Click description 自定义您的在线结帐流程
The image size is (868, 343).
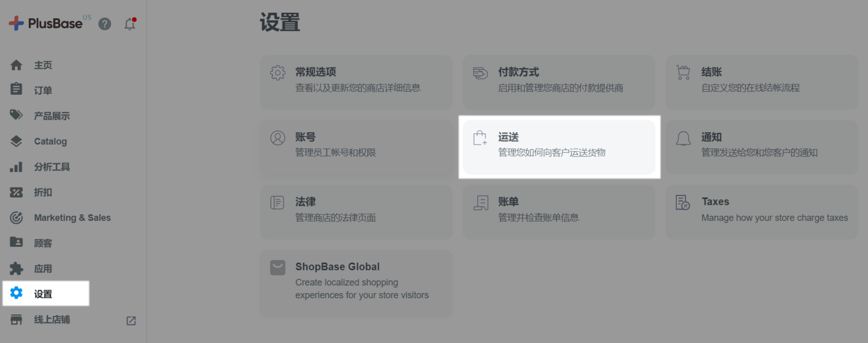(x=751, y=88)
